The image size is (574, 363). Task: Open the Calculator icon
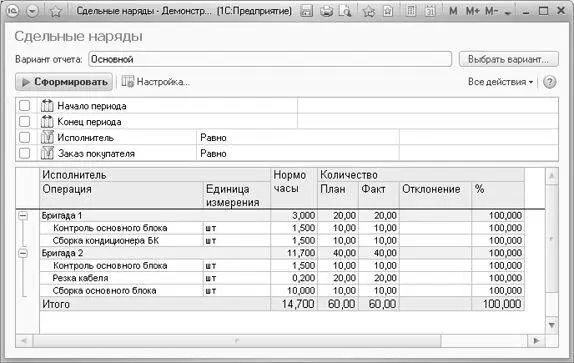(x=411, y=11)
